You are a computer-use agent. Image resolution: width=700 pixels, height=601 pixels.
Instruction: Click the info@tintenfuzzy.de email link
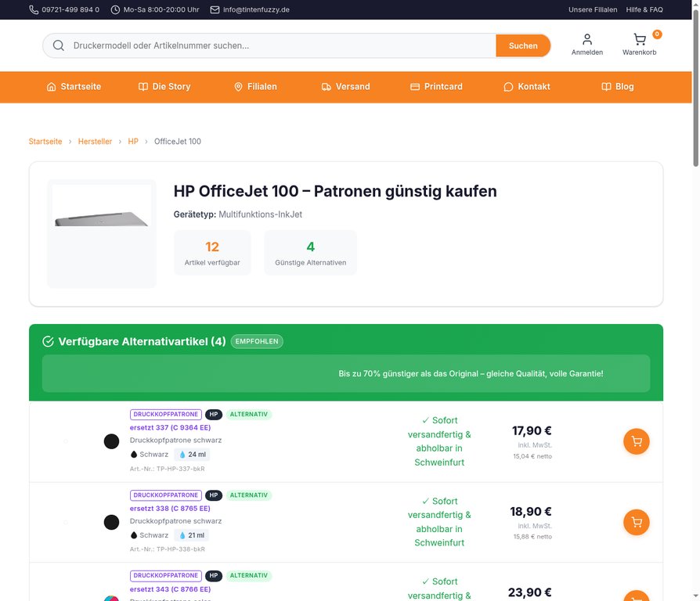[x=250, y=9]
